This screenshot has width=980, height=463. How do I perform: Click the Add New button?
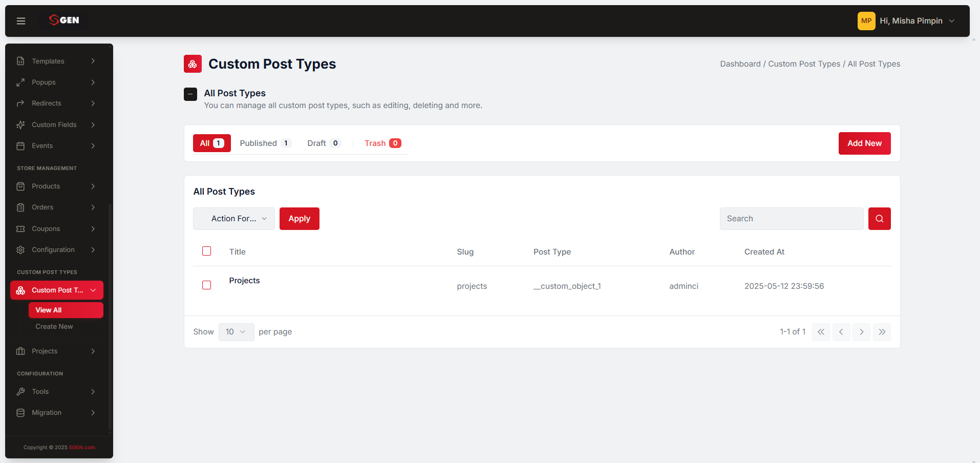click(x=864, y=143)
